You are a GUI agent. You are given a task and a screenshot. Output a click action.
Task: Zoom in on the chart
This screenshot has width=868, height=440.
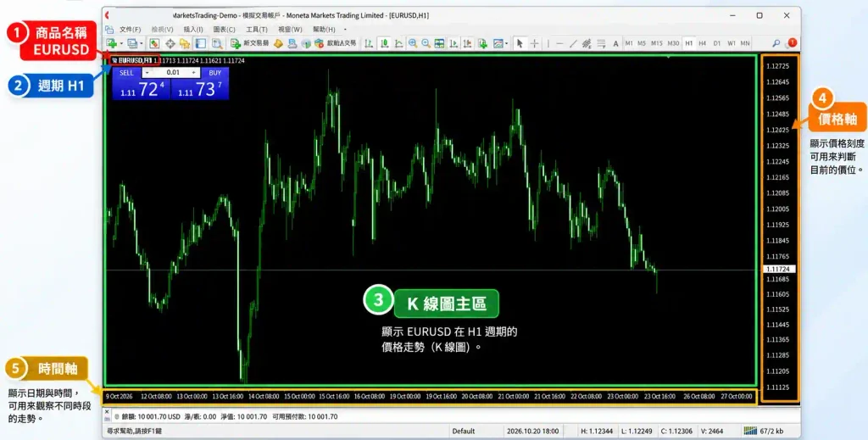point(413,43)
